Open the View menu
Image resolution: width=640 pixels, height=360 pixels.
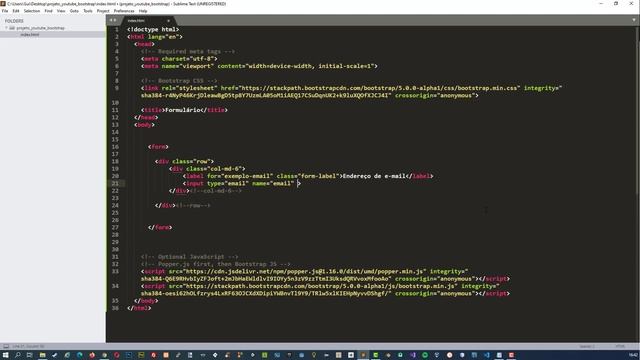tap(61, 11)
